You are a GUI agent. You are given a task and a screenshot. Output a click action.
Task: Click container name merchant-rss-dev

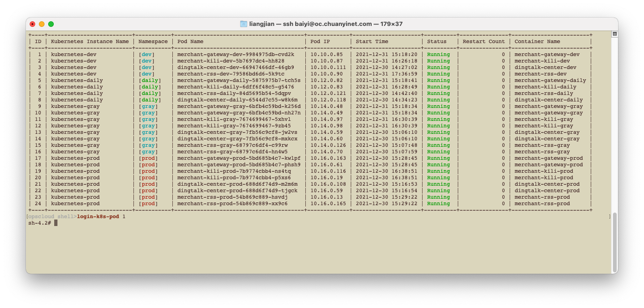pyautogui.click(x=541, y=74)
